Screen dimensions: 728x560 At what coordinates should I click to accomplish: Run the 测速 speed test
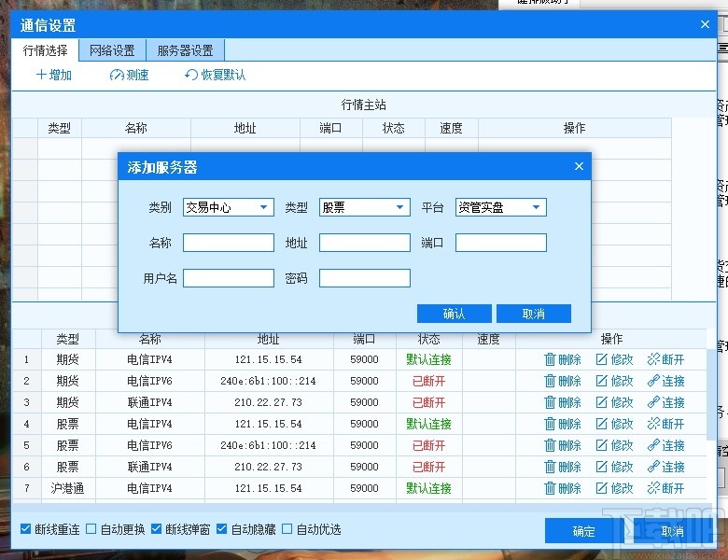coord(129,75)
